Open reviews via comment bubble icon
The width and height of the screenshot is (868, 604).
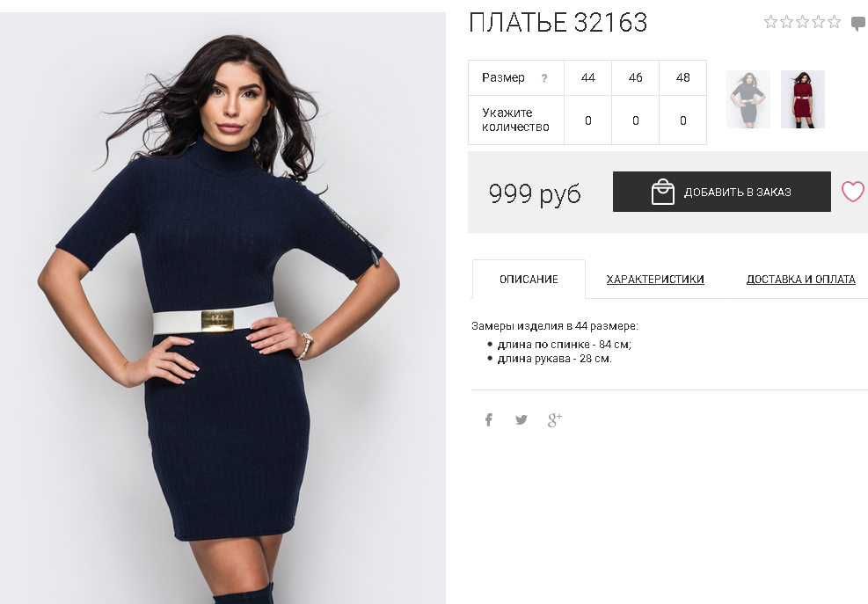[x=858, y=24]
